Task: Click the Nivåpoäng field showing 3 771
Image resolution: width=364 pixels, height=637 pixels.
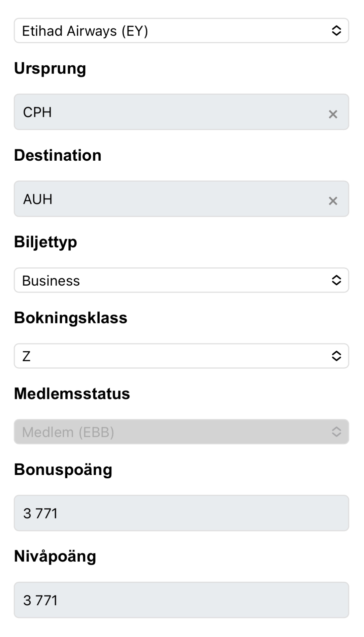Action: (x=181, y=600)
